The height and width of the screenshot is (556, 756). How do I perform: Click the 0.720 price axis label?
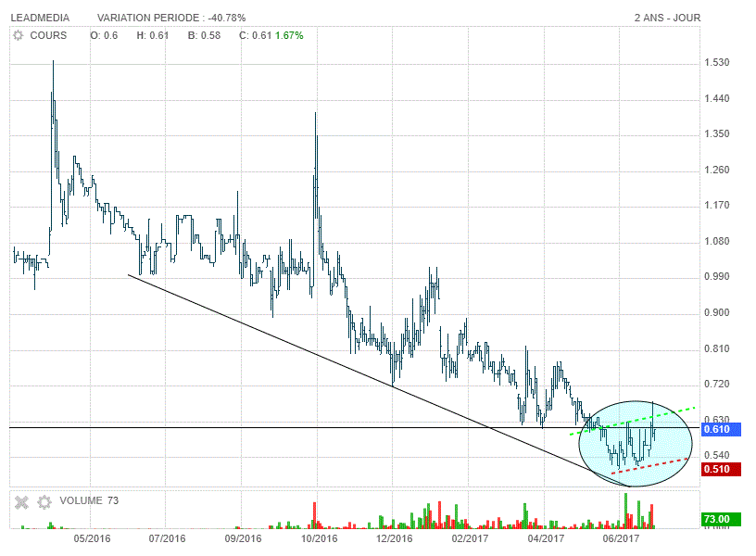pyautogui.click(x=717, y=384)
